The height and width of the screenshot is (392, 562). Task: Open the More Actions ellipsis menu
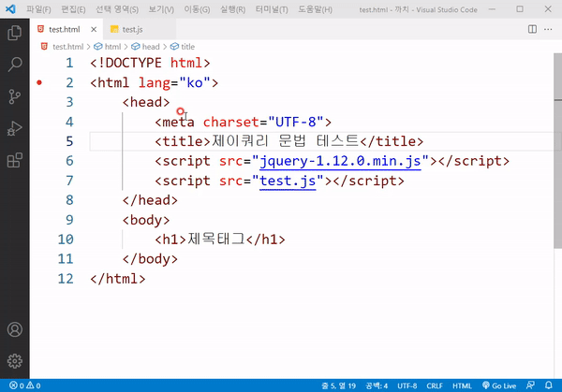(x=548, y=29)
